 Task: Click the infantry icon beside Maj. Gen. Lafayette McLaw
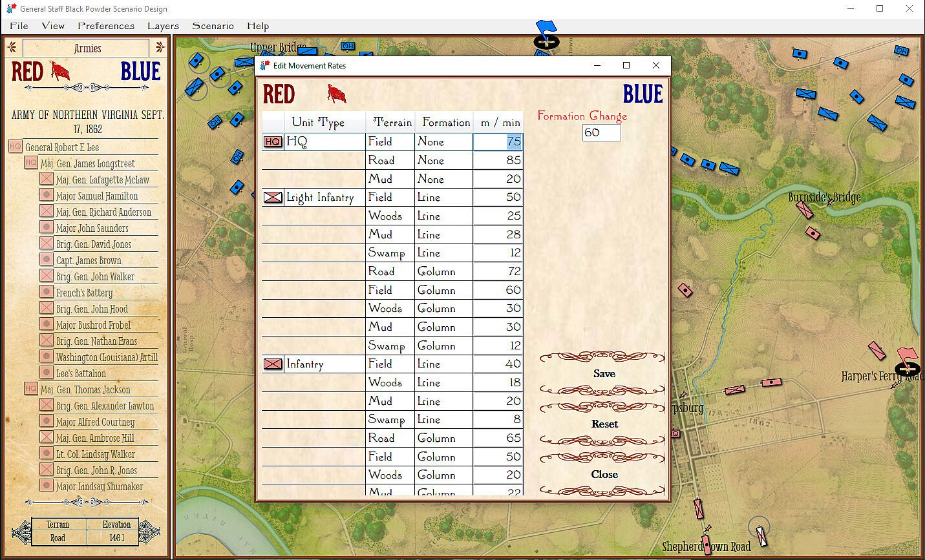pyautogui.click(x=47, y=179)
